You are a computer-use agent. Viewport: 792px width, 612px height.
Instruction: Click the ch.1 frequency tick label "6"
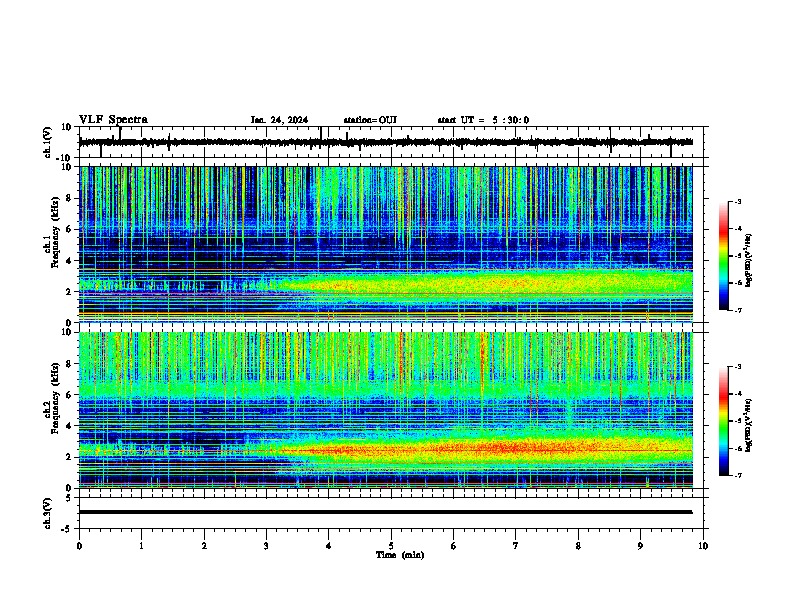point(70,229)
